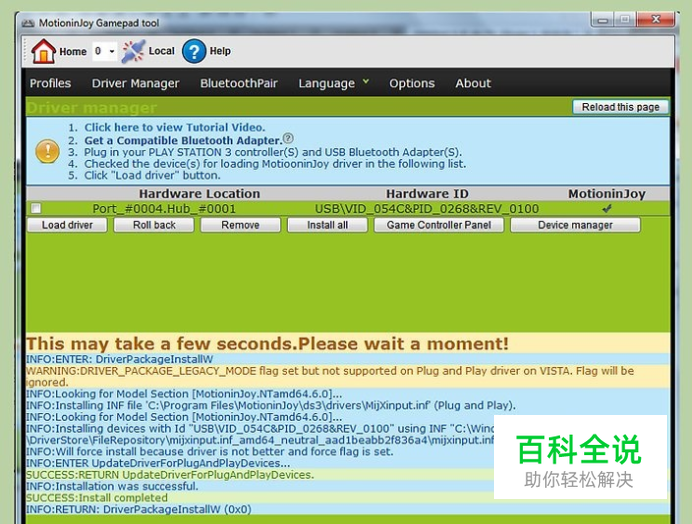Click the yellow warning exclamation icon
The image size is (692, 524).
tap(47, 151)
